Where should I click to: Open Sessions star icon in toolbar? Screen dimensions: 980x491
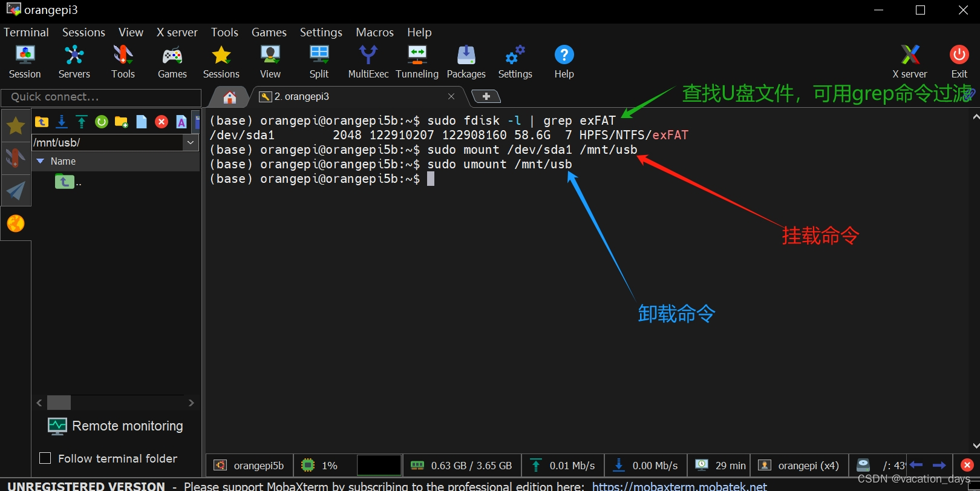point(221,62)
